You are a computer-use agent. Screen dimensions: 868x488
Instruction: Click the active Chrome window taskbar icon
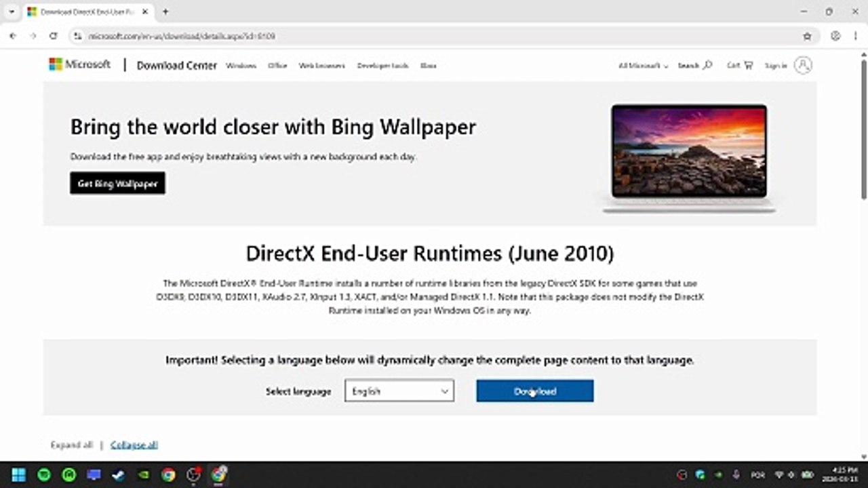218,474
